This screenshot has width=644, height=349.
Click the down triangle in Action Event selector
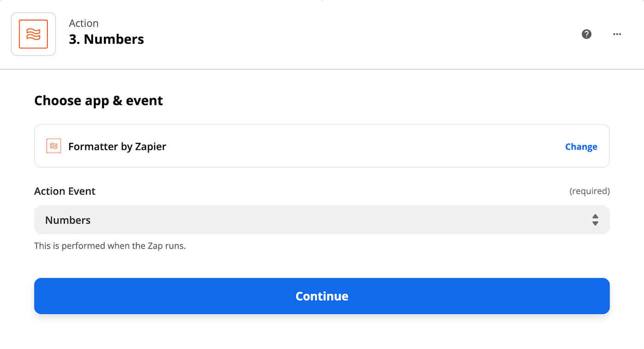click(x=595, y=223)
